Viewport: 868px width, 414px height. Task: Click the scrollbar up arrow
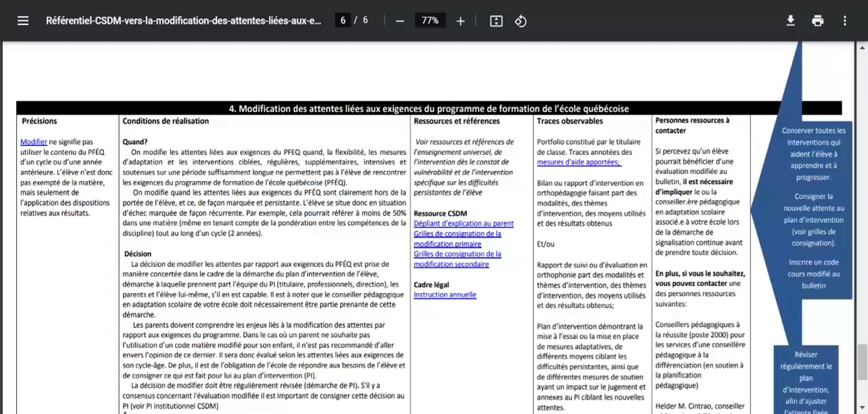click(x=863, y=48)
